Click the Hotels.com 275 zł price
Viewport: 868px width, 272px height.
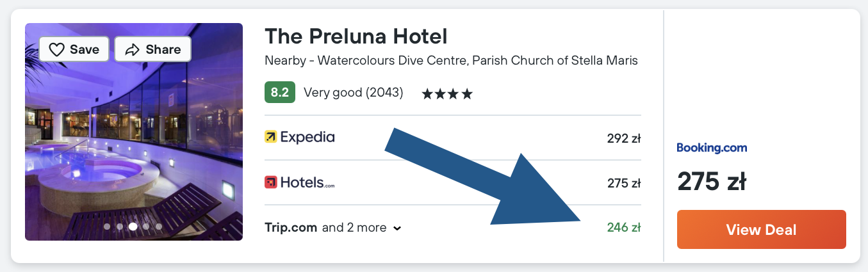tap(623, 183)
